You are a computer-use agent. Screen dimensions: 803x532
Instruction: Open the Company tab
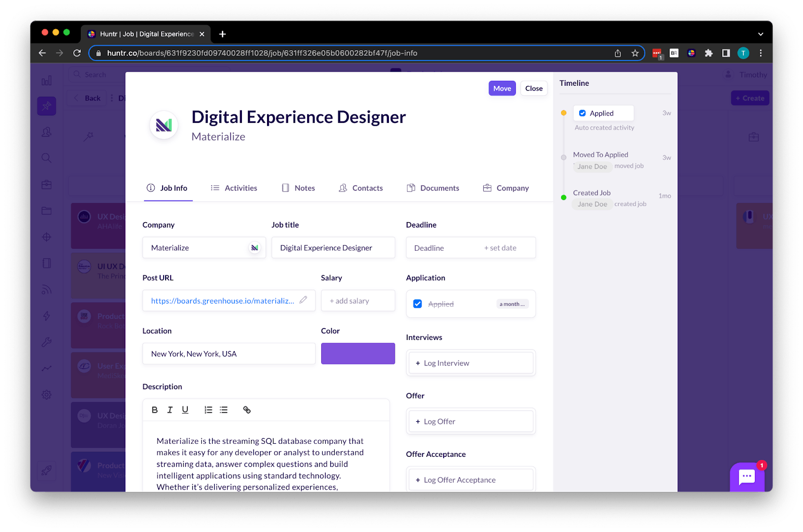point(506,188)
